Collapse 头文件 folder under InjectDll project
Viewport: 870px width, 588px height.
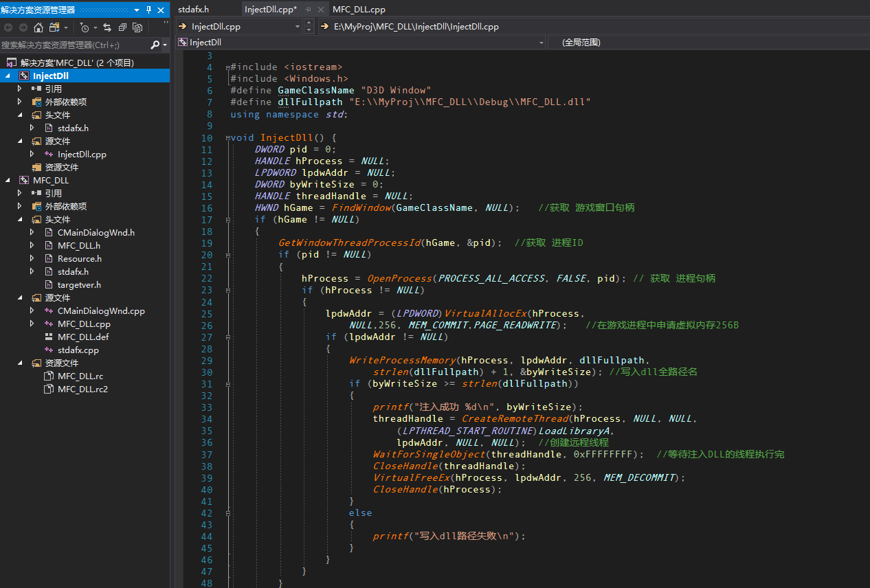(x=20, y=115)
